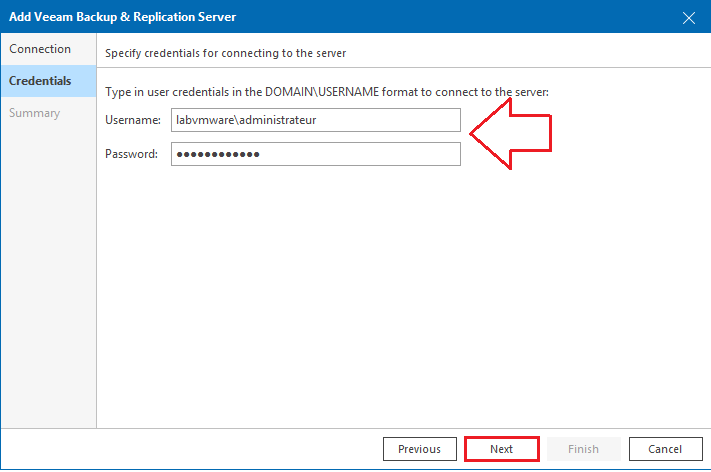Click the Password label

(x=131, y=154)
